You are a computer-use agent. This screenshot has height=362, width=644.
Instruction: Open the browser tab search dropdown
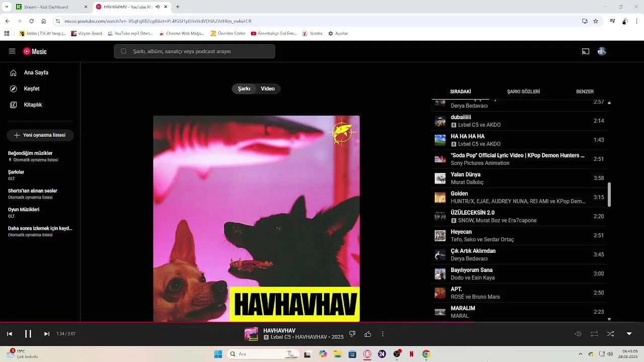coord(7,7)
